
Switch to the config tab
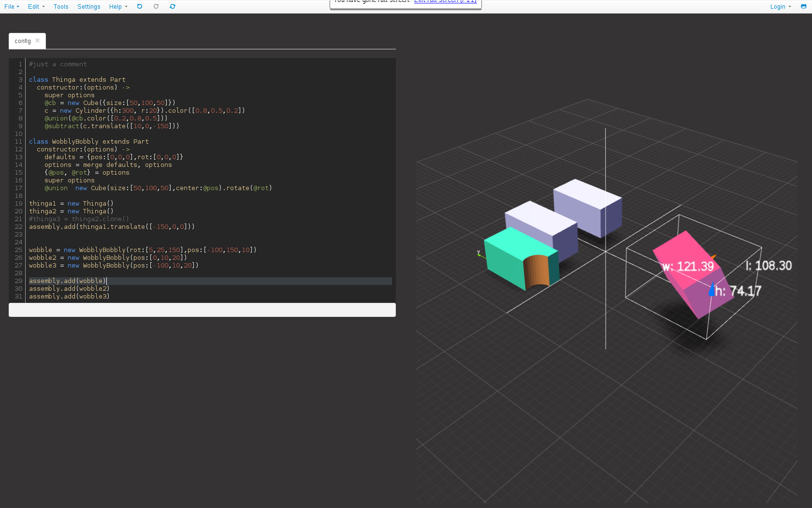pyautogui.click(x=22, y=41)
